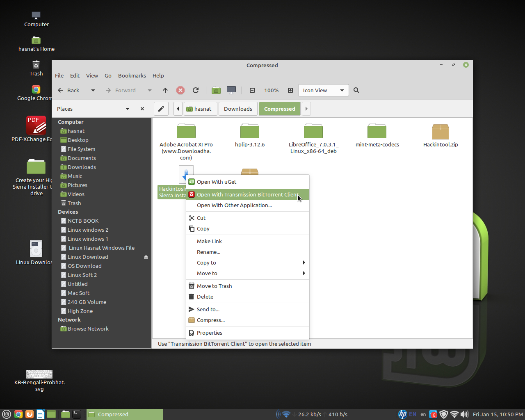Open the Go menu

pos(108,75)
